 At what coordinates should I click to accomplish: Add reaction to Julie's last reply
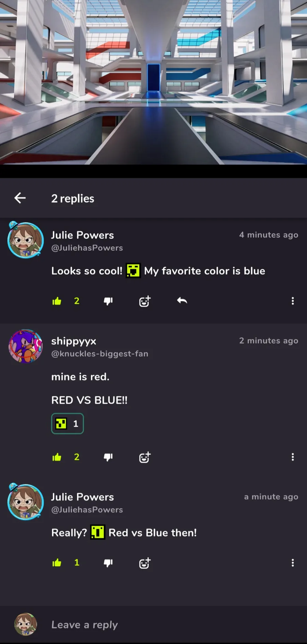click(x=145, y=563)
